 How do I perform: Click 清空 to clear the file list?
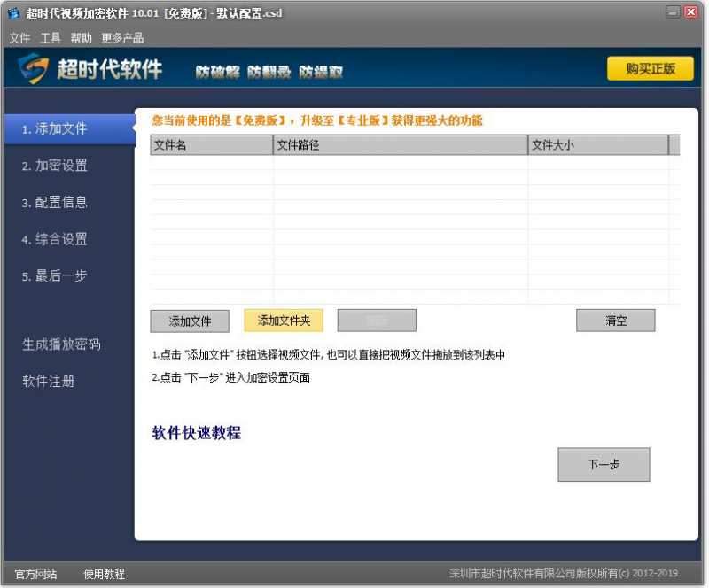point(615,321)
